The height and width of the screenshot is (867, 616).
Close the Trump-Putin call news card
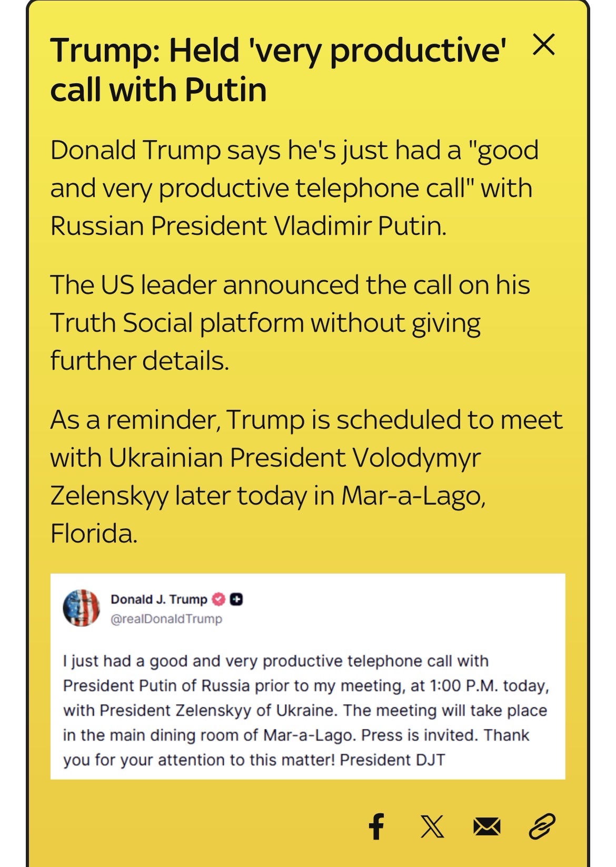[543, 47]
